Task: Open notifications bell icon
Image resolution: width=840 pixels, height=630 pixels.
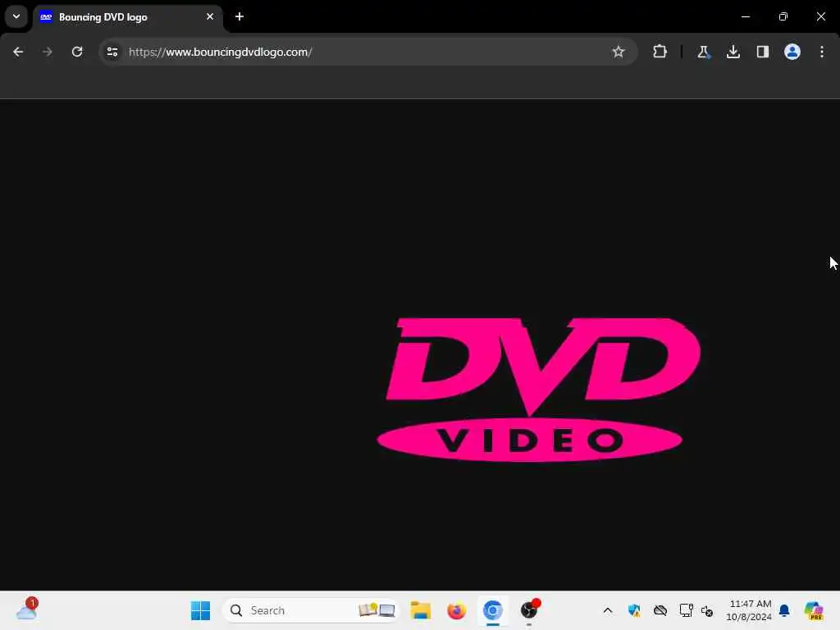Action: tap(784, 610)
